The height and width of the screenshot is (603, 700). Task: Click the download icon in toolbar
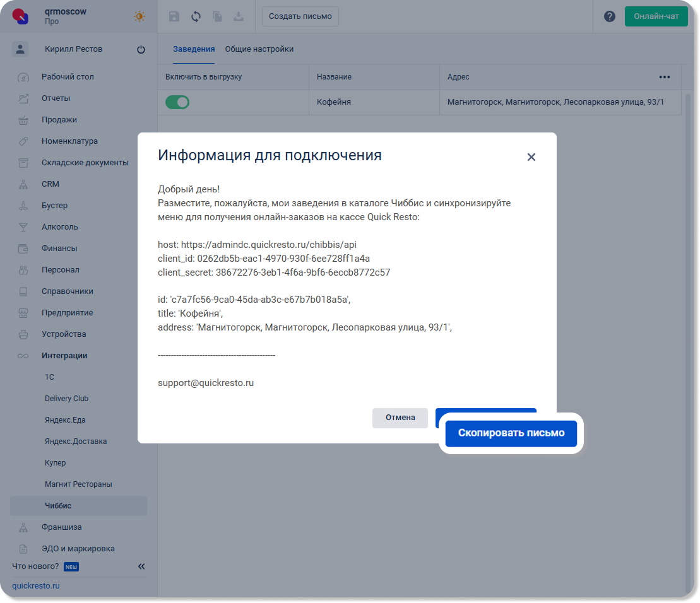pyautogui.click(x=239, y=16)
